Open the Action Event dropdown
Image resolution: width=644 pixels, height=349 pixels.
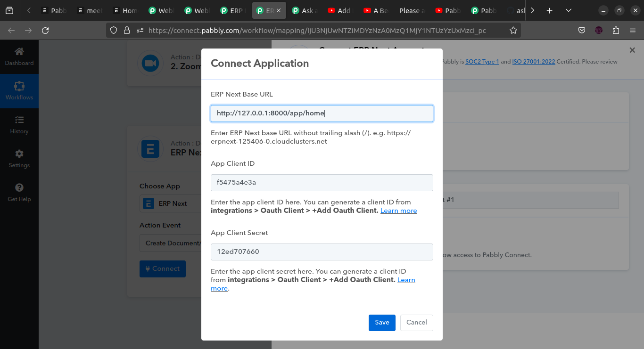(x=171, y=243)
